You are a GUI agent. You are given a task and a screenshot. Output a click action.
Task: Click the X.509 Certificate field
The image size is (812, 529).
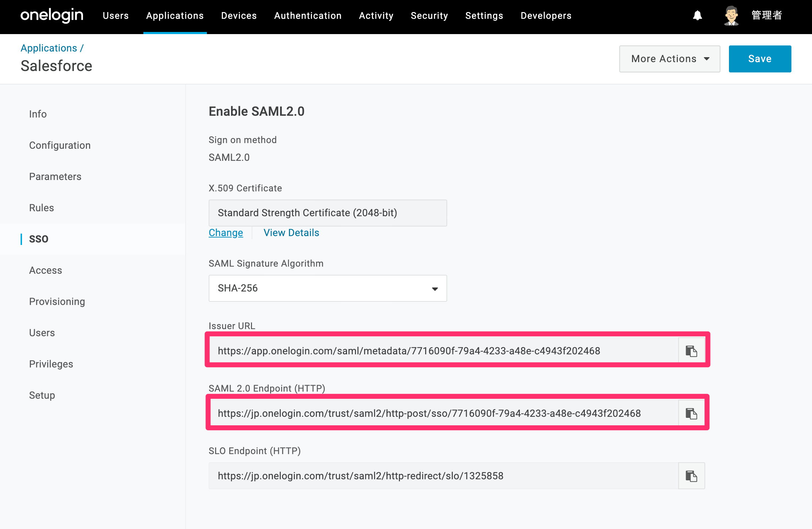coord(328,213)
